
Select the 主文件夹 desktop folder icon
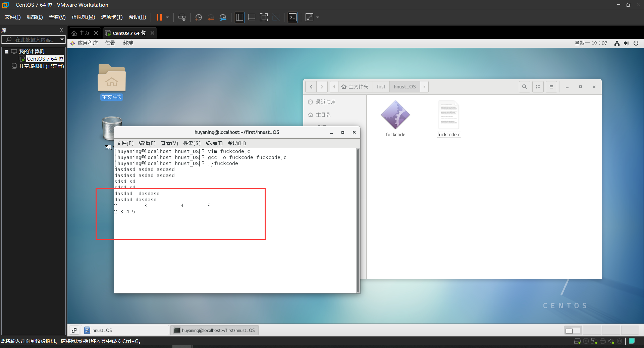tap(112, 81)
